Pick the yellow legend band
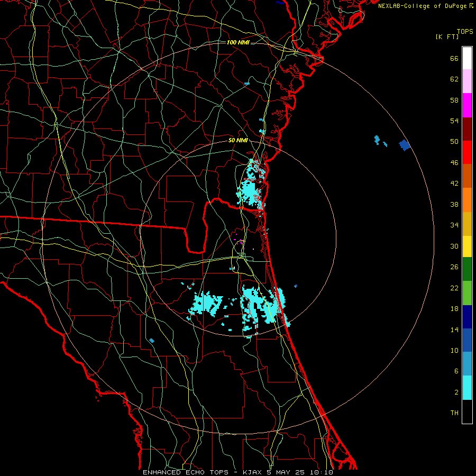Viewport: 476px width, 476px height. [x=467, y=246]
